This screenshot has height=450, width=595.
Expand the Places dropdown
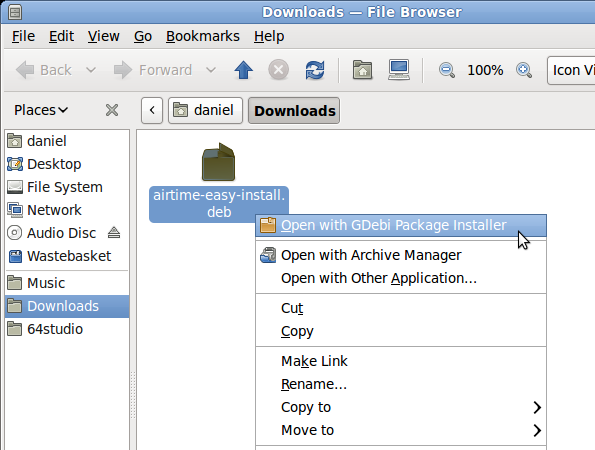[x=41, y=110]
